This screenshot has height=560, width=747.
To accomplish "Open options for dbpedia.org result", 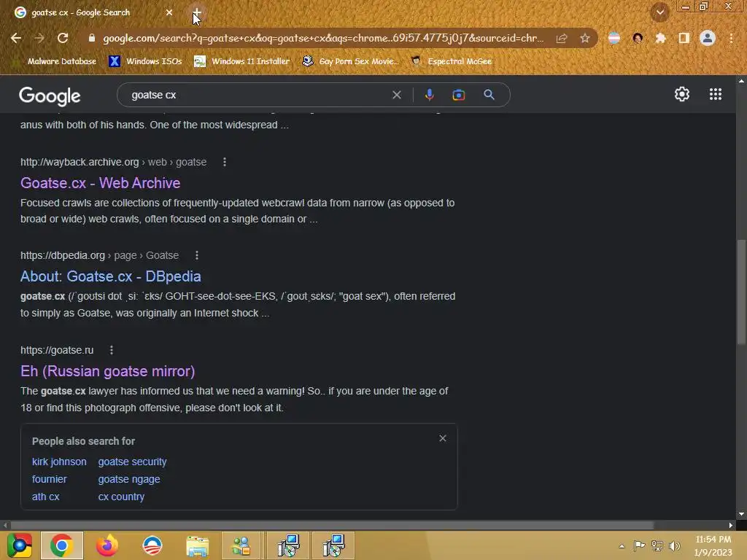I will click(x=196, y=255).
